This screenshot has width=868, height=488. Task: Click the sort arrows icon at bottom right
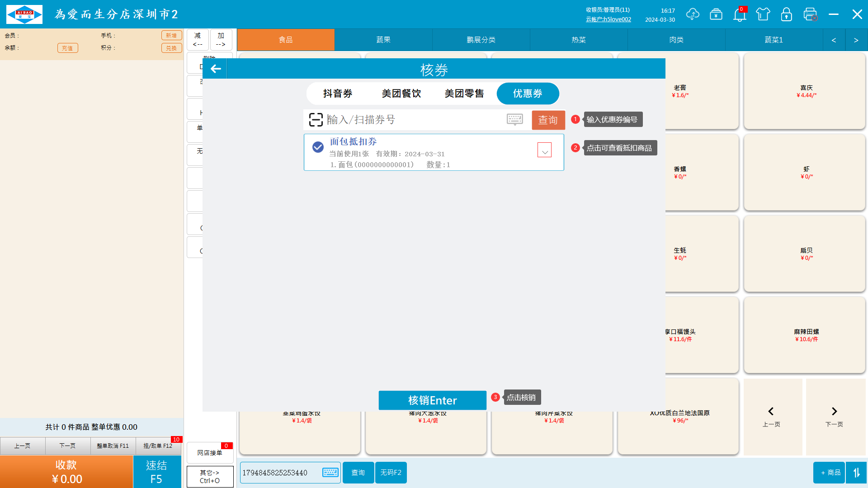tap(856, 473)
